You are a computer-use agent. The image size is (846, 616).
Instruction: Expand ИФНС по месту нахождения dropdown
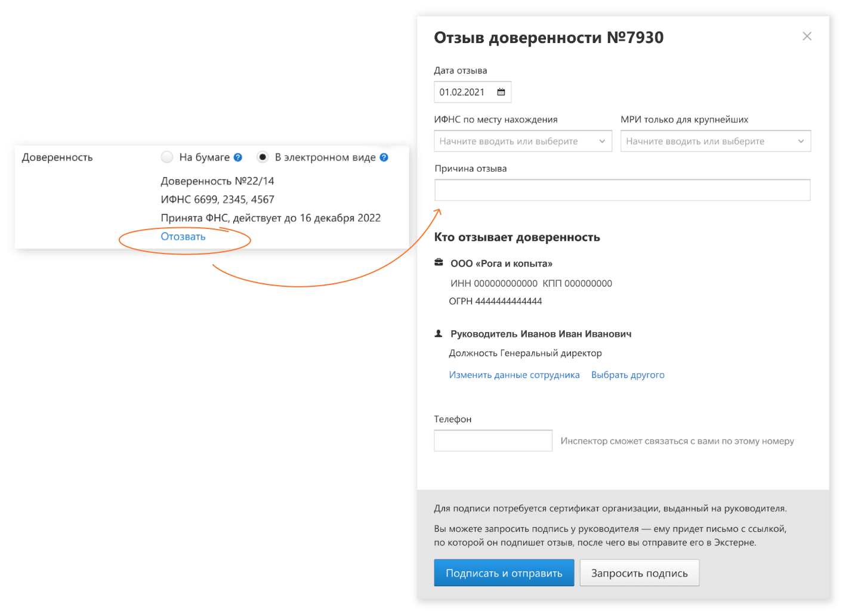pos(523,141)
